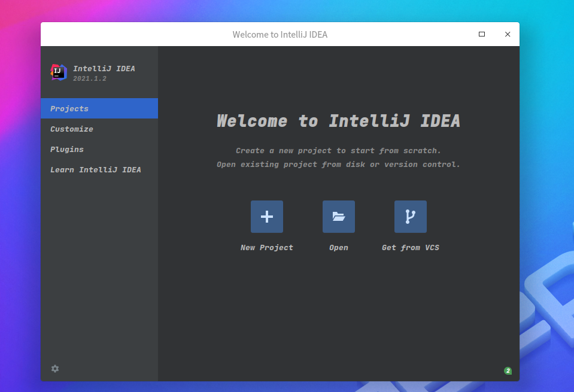Open the Plugins tab
The height and width of the screenshot is (392, 574).
(x=99, y=150)
